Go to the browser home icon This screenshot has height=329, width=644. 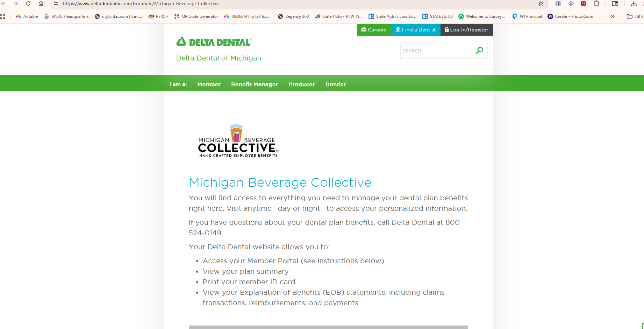click(x=41, y=4)
